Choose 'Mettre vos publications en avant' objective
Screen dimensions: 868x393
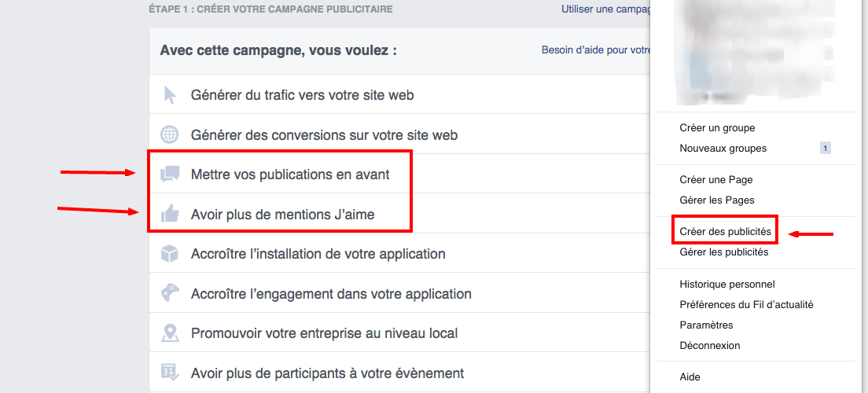(290, 174)
